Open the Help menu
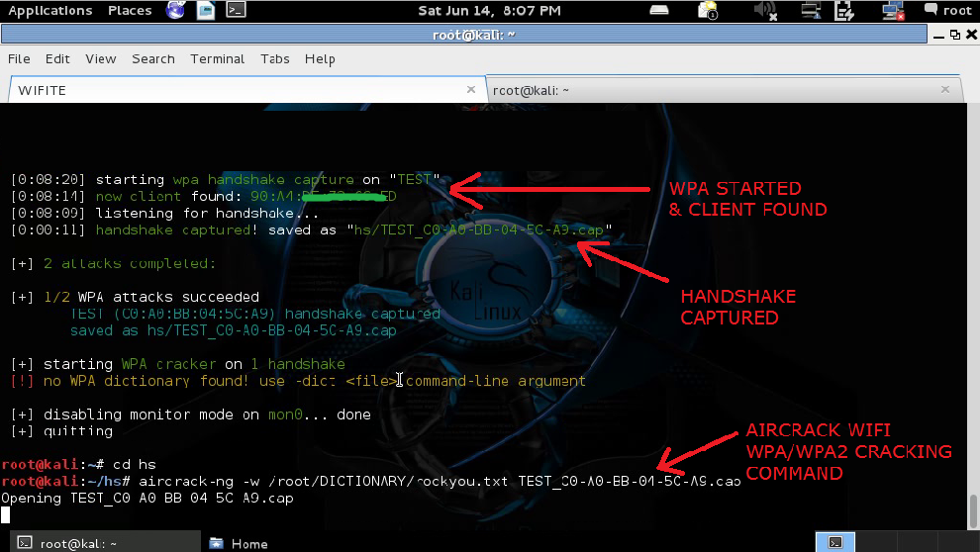 point(320,58)
